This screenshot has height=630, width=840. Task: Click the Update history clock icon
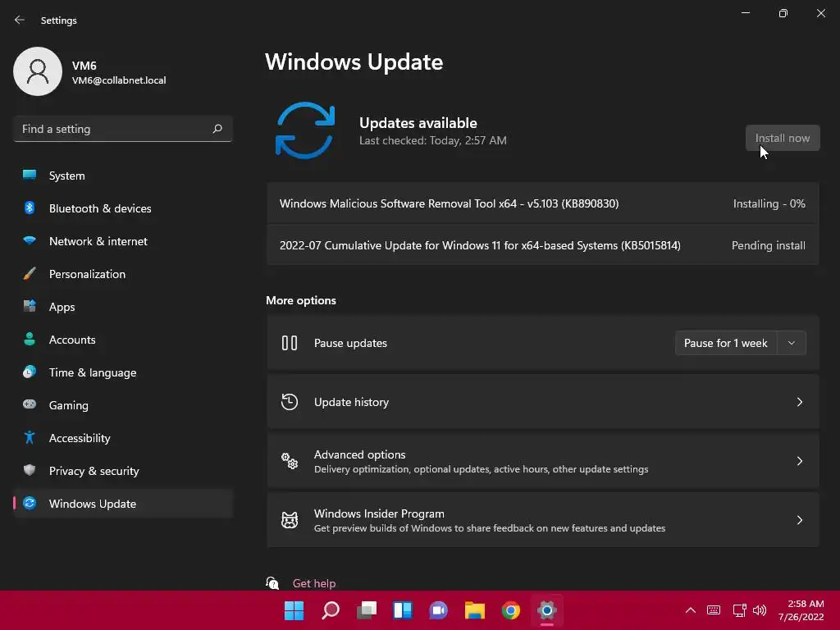pyautogui.click(x=290, y=402)
